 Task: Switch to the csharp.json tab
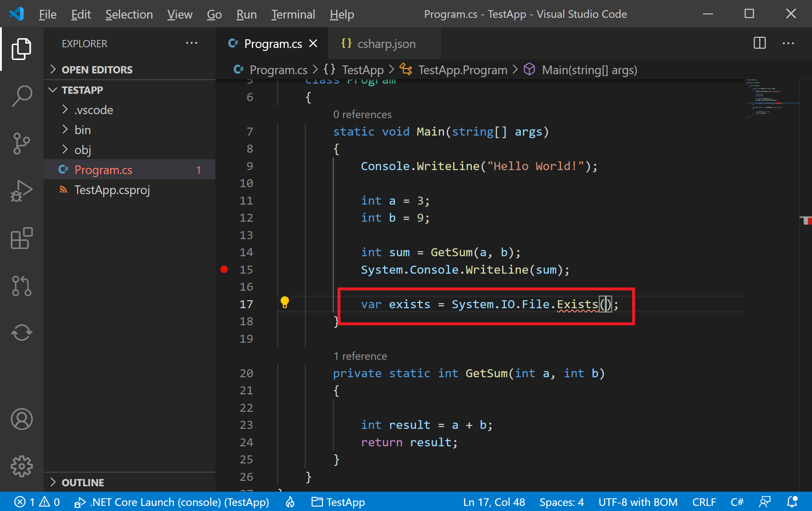pos(386,44)
